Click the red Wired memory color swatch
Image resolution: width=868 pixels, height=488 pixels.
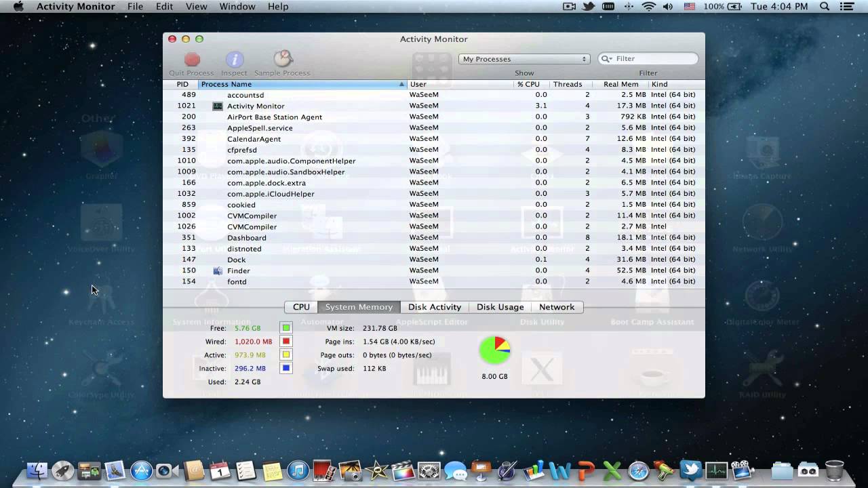pos(286,342)
